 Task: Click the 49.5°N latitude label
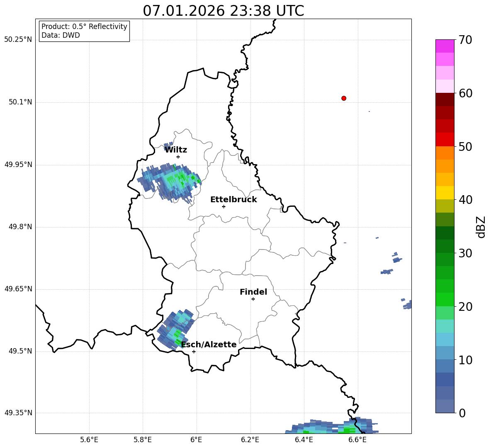(x=20, y=351)
